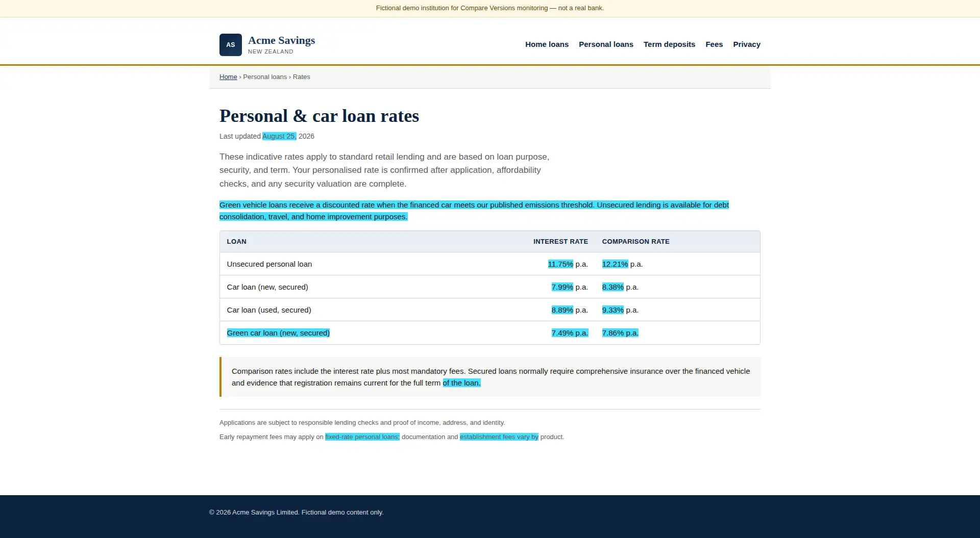980x538 pixels.
Task: Click the 7.86% p.a. comparison rate
Action: point(620,333)
